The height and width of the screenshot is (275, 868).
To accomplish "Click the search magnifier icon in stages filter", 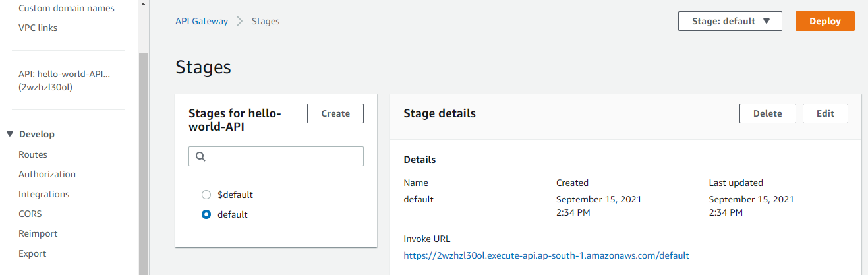I will [201, 156].
